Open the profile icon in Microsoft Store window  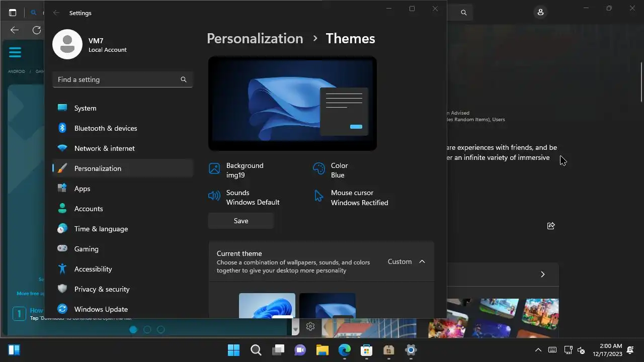(x=541, y=12)
